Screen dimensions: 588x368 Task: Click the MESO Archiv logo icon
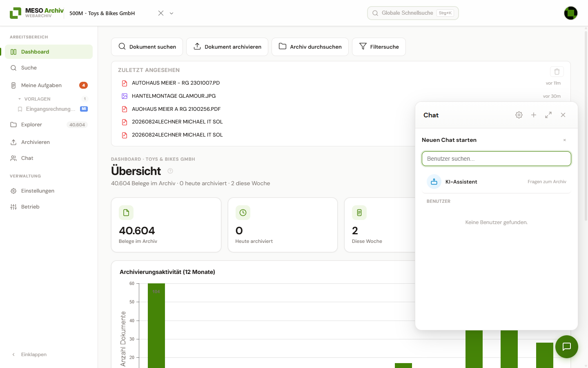(16, 13)
